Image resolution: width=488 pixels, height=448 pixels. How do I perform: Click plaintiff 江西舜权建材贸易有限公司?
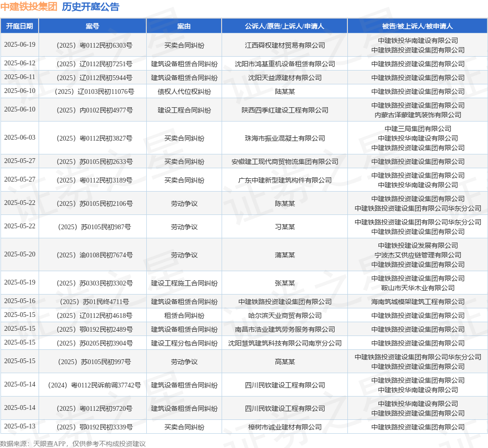pyautogui.click(x=285, y=45)
